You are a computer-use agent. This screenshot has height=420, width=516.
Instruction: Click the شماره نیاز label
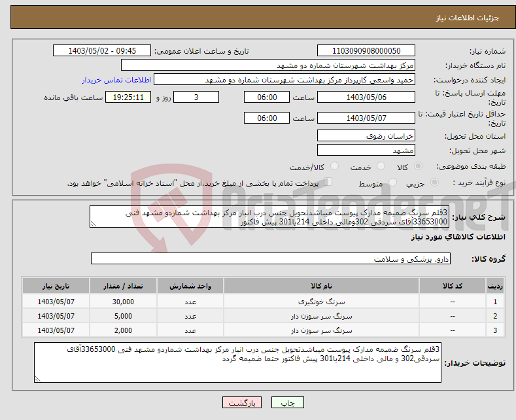pyautogui.click(x=487, y=51)
